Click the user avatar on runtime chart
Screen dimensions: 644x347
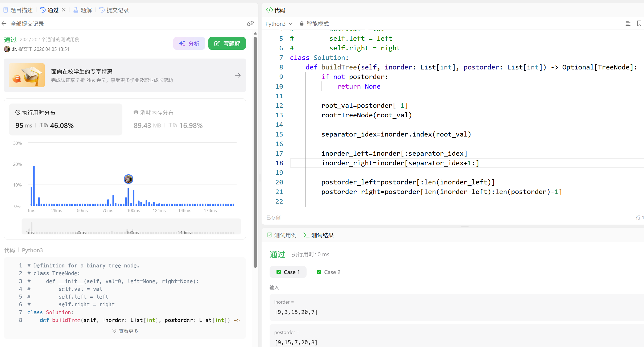coord(129,179)
